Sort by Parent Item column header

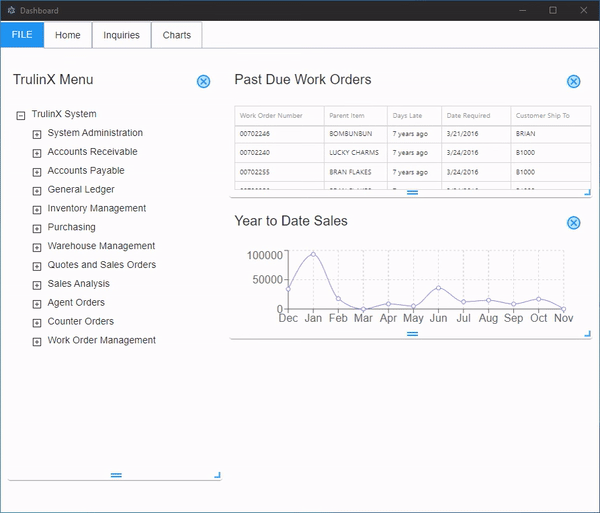tap(356, 116)
